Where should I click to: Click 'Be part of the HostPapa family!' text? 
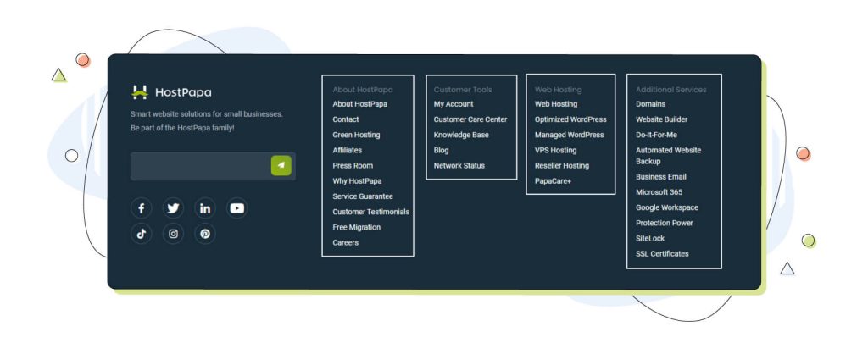(x=183, y=128)
